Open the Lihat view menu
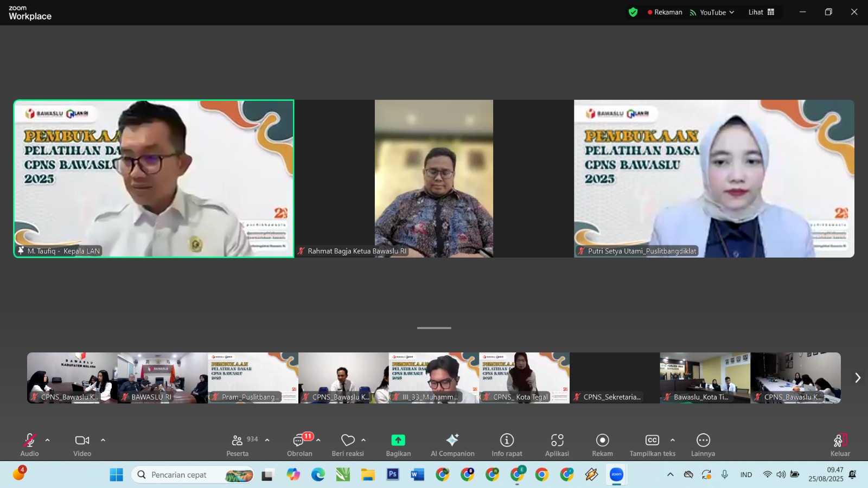The image size is (868, 488). point(761,12)
